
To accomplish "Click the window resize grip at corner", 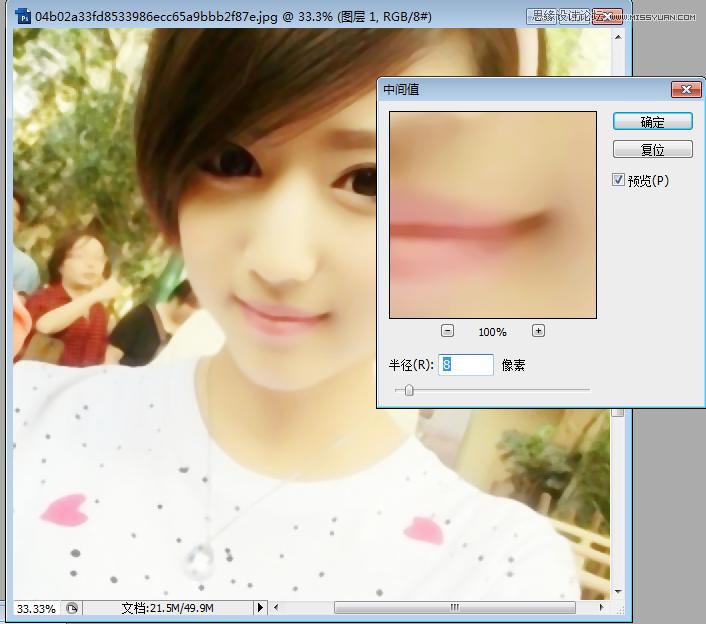I will pyautogui.click(x=620, y=610).
